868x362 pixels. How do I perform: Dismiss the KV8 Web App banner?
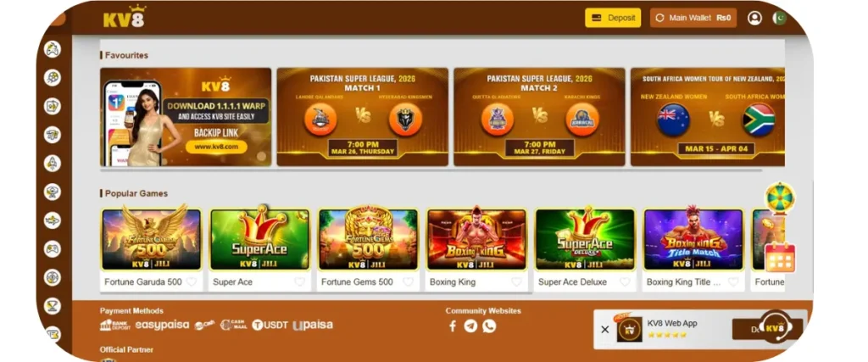click(605, 329)
